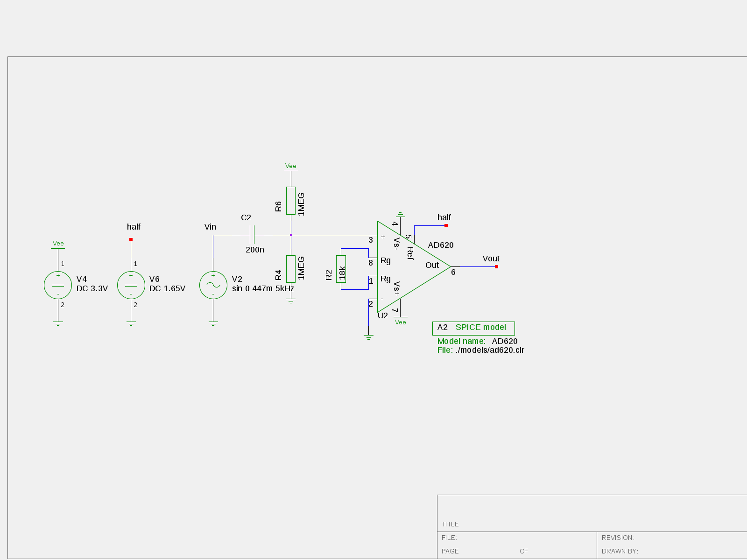Select the R2 18k gain resistor
This screenshot has height=560, width=747.
(341, 269)
